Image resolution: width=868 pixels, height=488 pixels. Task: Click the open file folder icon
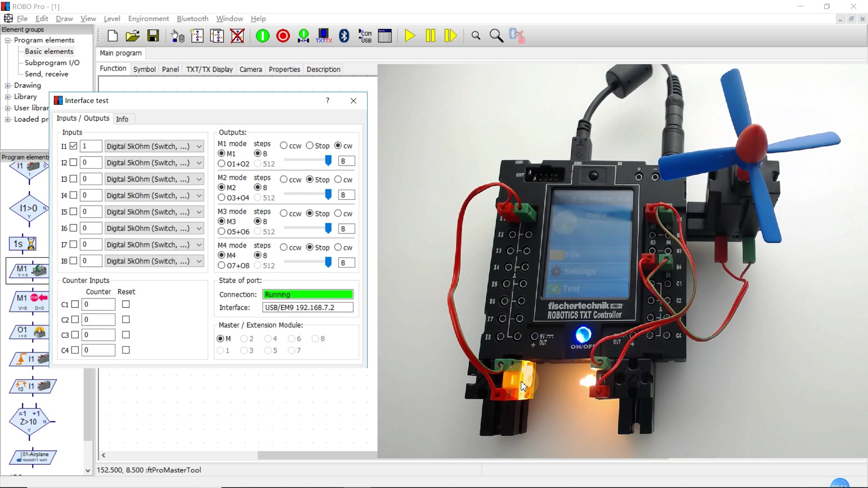132,36
